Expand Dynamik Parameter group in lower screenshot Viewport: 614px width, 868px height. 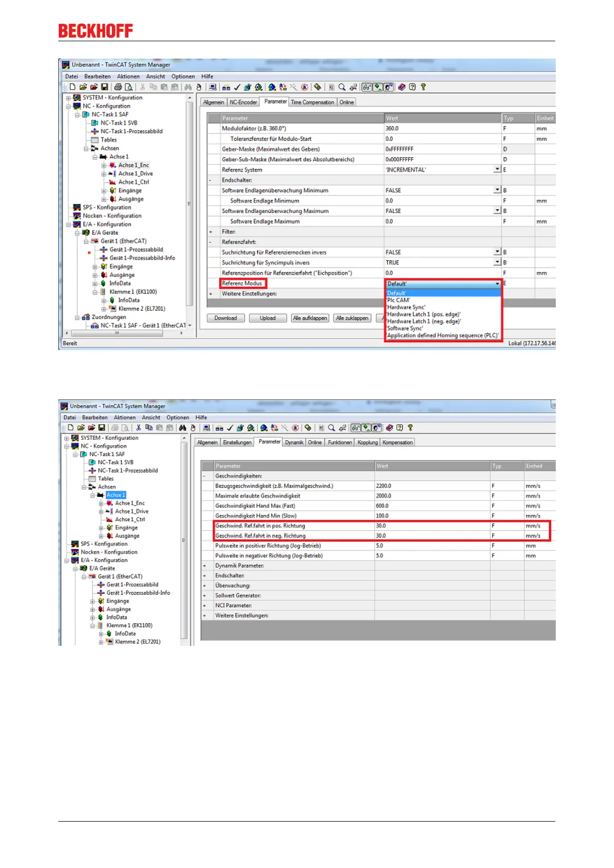pyautogui.click(x=205, y=566)
